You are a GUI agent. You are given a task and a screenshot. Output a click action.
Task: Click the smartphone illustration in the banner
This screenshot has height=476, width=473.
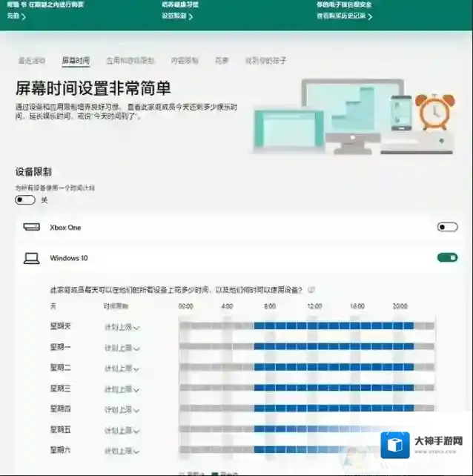pyautogui.click(x=400, y=108)
